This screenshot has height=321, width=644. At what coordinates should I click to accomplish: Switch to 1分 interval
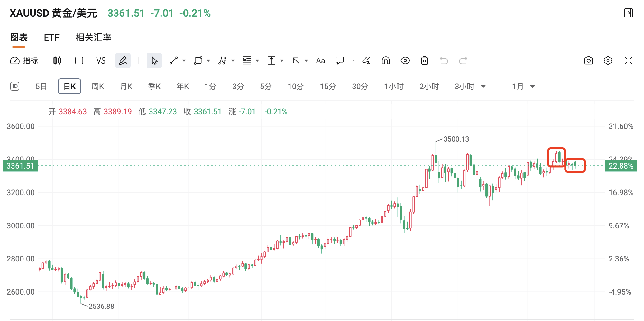210,86
